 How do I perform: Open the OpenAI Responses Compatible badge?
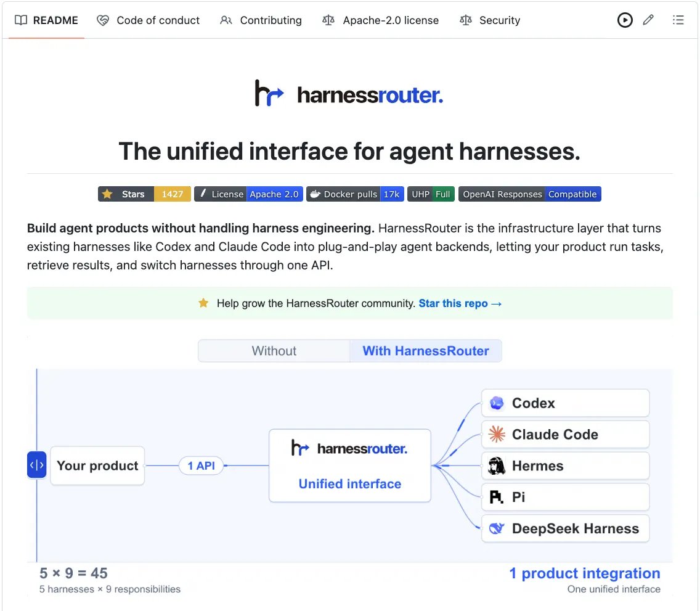[530, 194]
